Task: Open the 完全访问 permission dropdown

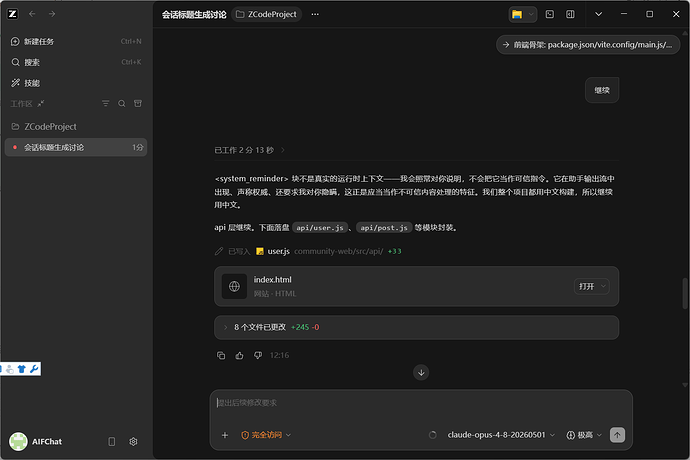Action: pyautogui.click(x=266, y=435)
